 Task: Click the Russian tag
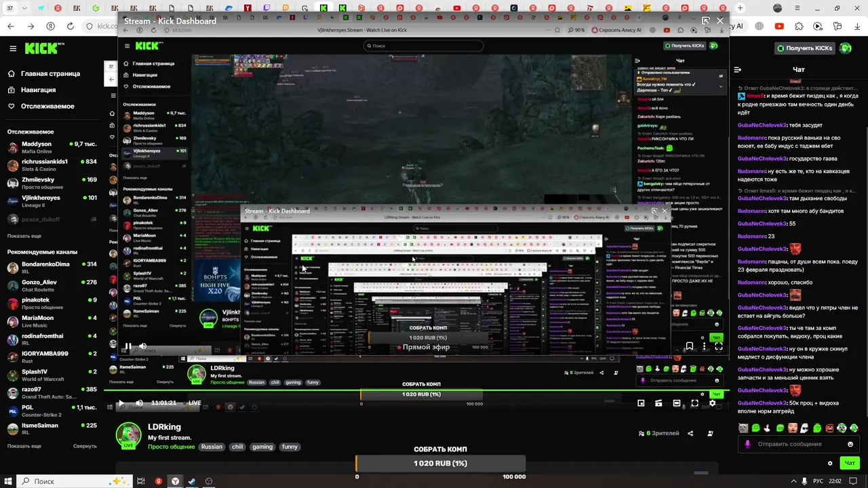[212, 447]
